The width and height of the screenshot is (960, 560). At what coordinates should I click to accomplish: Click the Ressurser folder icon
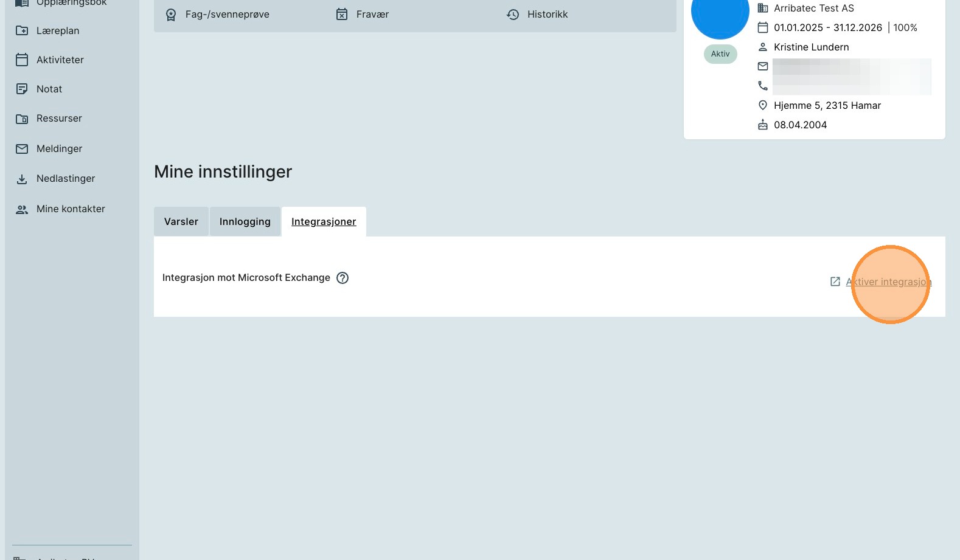22,119
